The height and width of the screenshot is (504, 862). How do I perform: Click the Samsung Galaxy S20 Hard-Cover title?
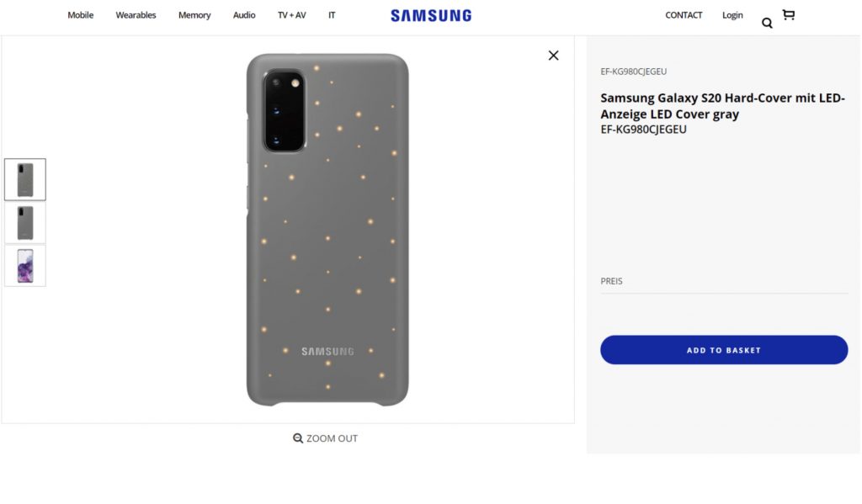pos(722,106)
